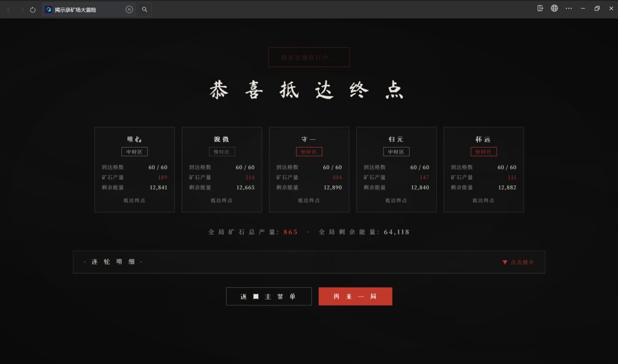Click 抵达终点 status on 怀远 card

click(484, 200)
